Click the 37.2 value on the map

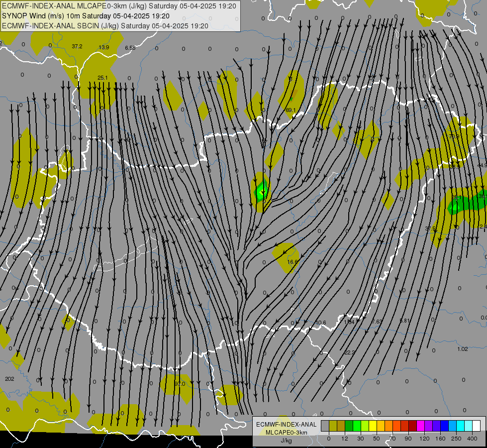[x=77, y=46]
